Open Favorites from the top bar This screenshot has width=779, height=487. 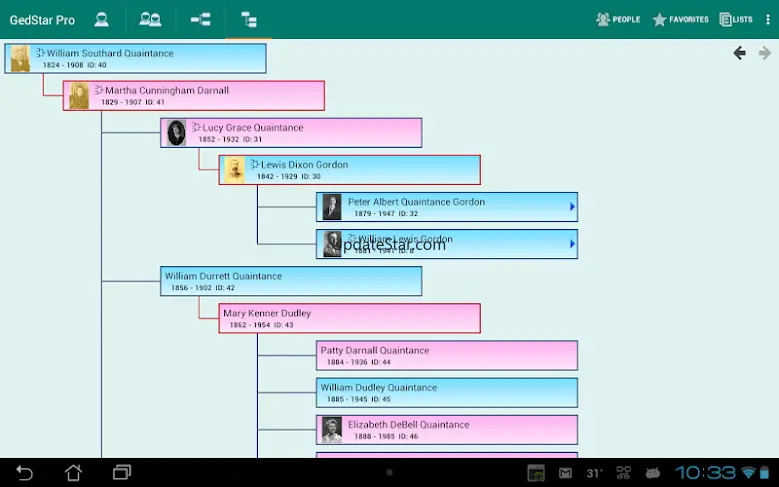click(x=681, y=19)
